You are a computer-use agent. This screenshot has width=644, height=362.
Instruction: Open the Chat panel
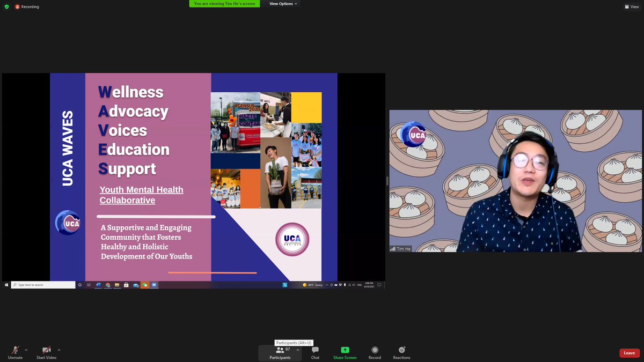[315, 352]
